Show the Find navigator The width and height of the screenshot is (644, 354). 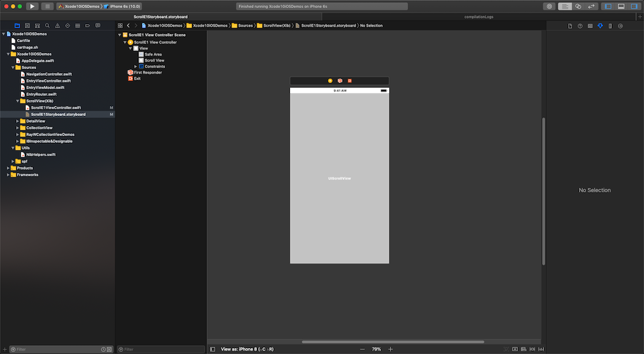[47, 25]
